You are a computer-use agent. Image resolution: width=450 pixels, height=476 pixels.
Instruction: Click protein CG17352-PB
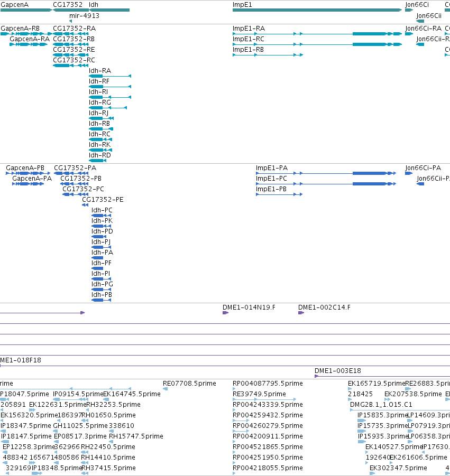coord(75,184)
